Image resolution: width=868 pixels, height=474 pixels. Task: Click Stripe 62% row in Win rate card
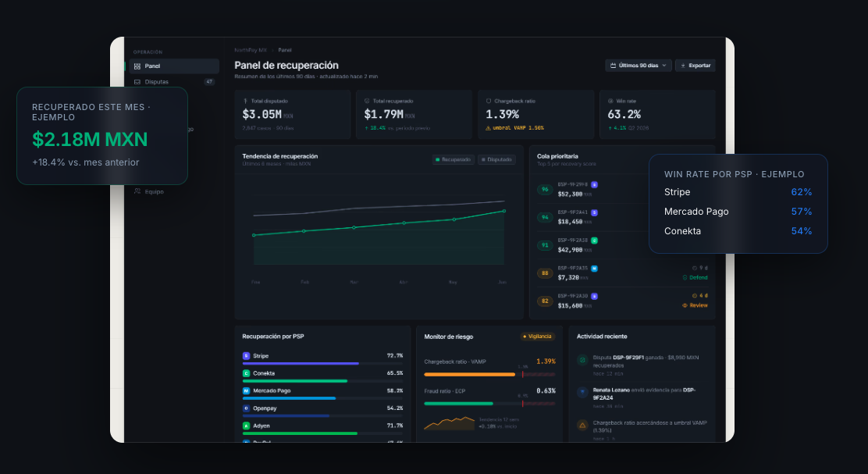click(x=738, y=192)
